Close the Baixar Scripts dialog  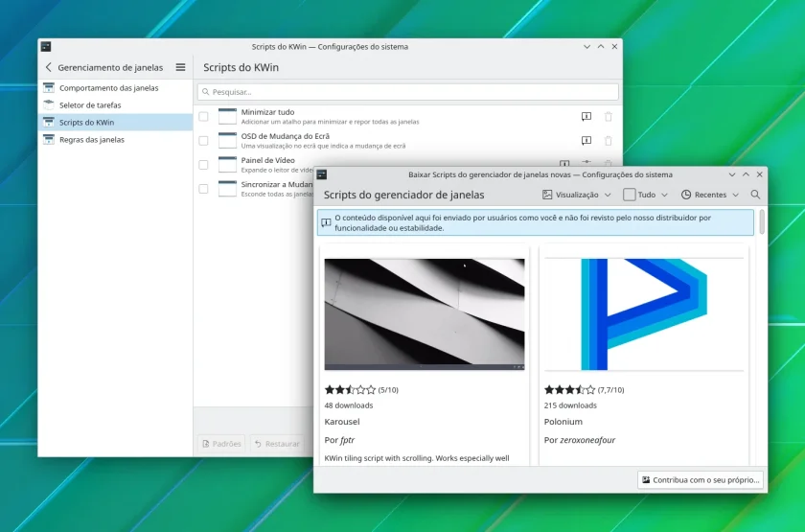pos(760,174)
